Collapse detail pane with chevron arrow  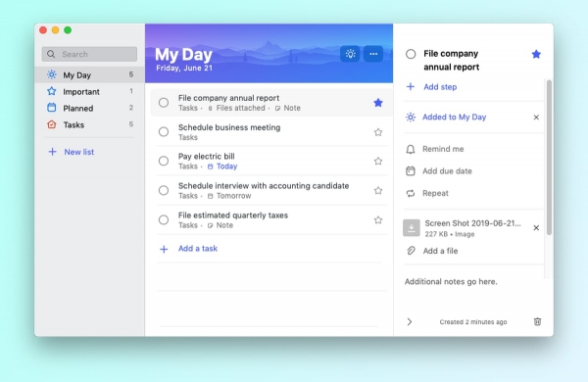[x=410, y=321]
